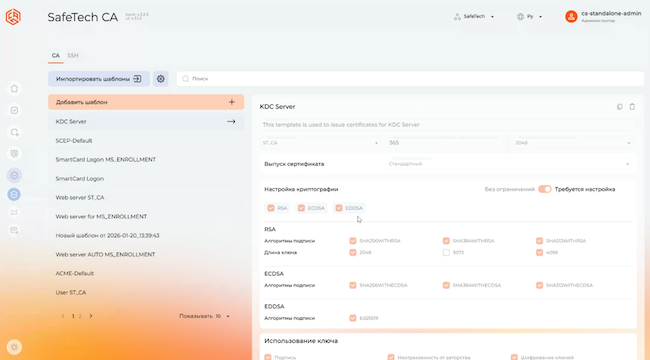Go to the previous page of templates
650x360 pixels.
(x=63, y=316)
